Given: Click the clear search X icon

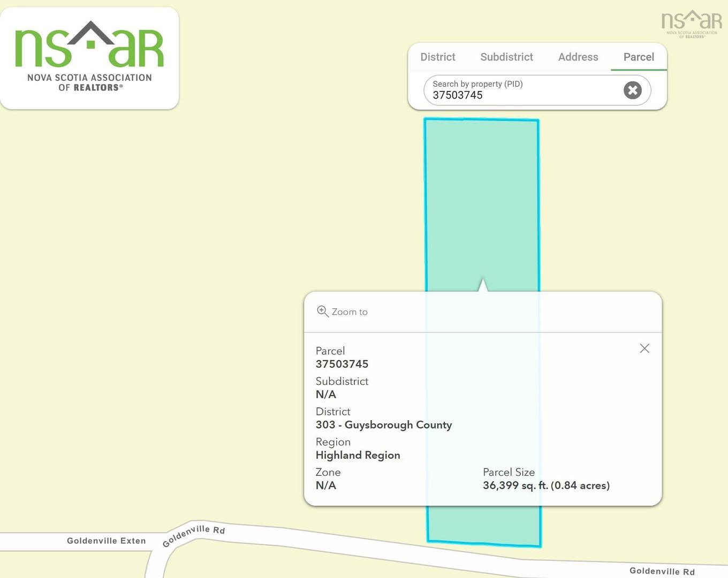Looking at the screenshot, I should click(x=633, y=90).
